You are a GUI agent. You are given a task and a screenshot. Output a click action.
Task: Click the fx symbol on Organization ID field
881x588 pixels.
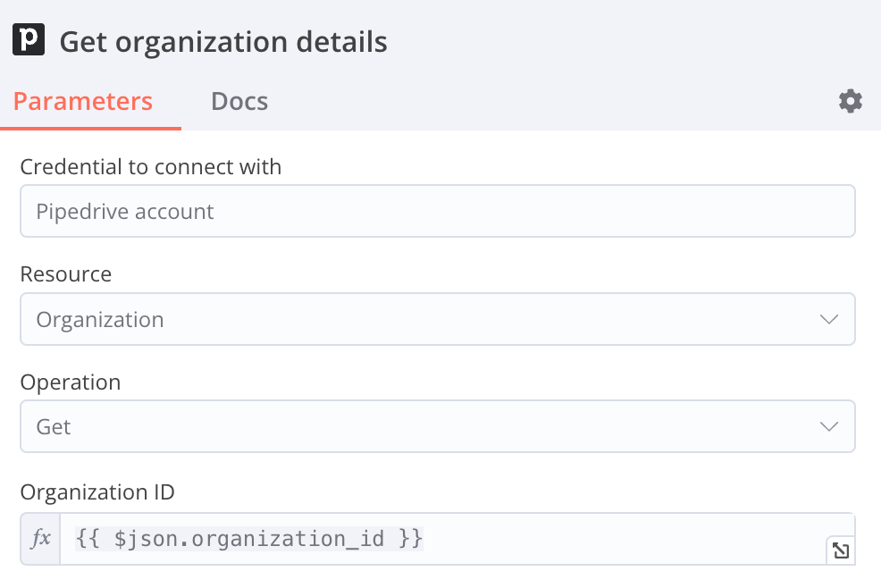click(40, 538)
